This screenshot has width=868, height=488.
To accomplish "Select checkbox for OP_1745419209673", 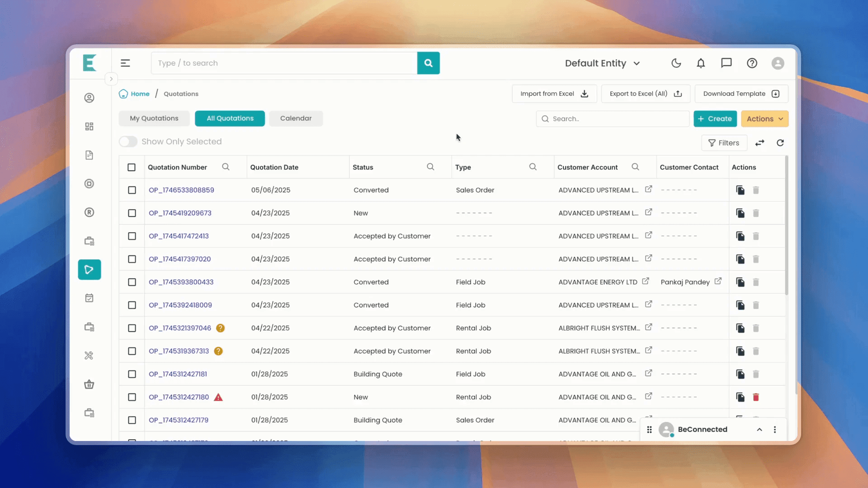I will pos(132,213).
